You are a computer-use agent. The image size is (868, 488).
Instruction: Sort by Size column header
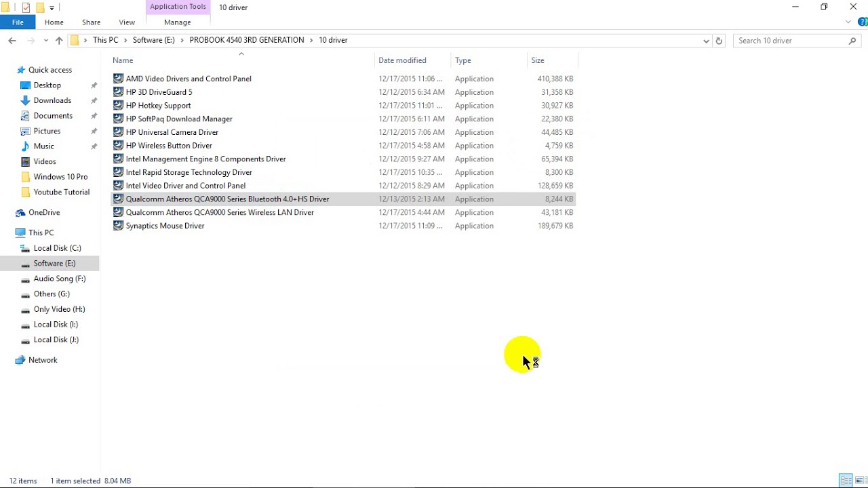(x=538, y=60)
